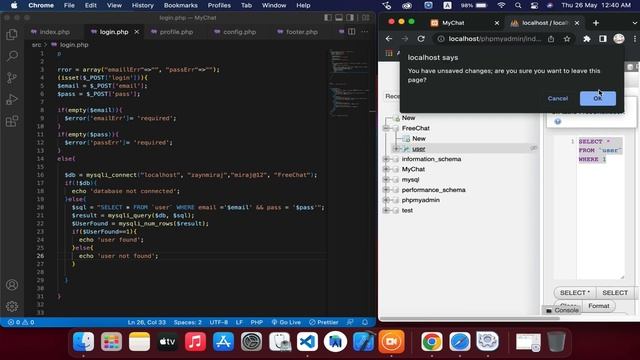This screenshot has height=360, width=640.
Task: Open Visual Studio Code from the Dock
Action: pyautogui.click(x=307, y=342)
